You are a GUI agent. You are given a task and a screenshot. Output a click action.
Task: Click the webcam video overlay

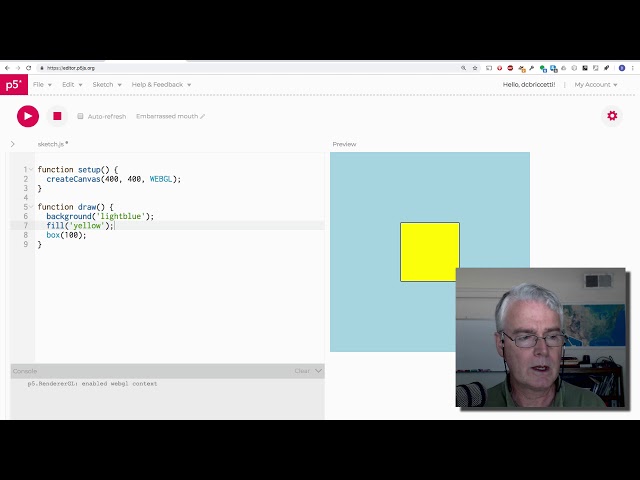(540, 338)
